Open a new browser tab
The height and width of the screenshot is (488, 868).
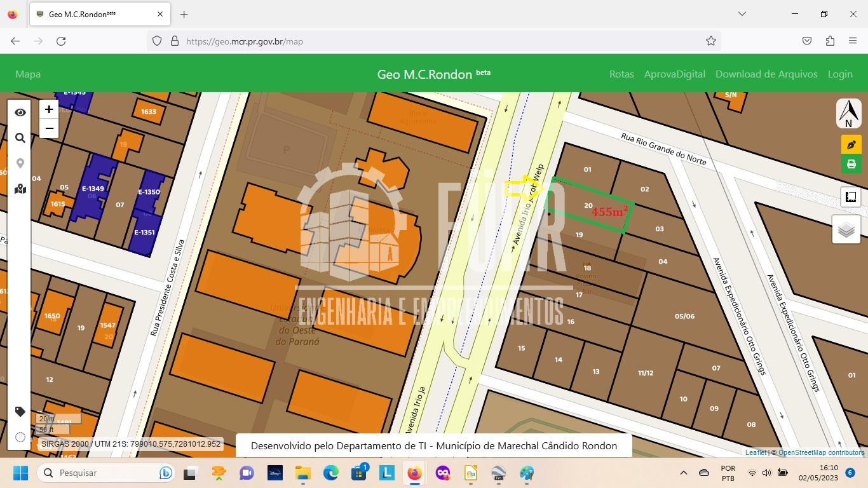click(x=184, y=14)
